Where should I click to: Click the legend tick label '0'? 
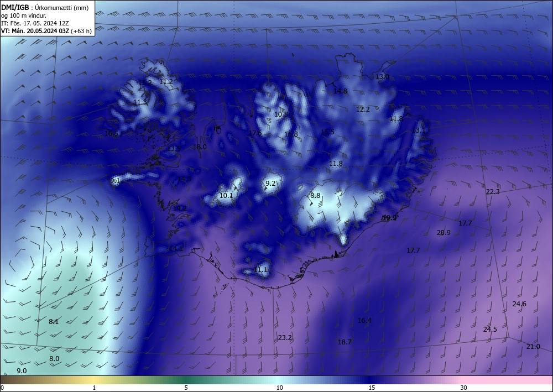[x=2, y=388]
